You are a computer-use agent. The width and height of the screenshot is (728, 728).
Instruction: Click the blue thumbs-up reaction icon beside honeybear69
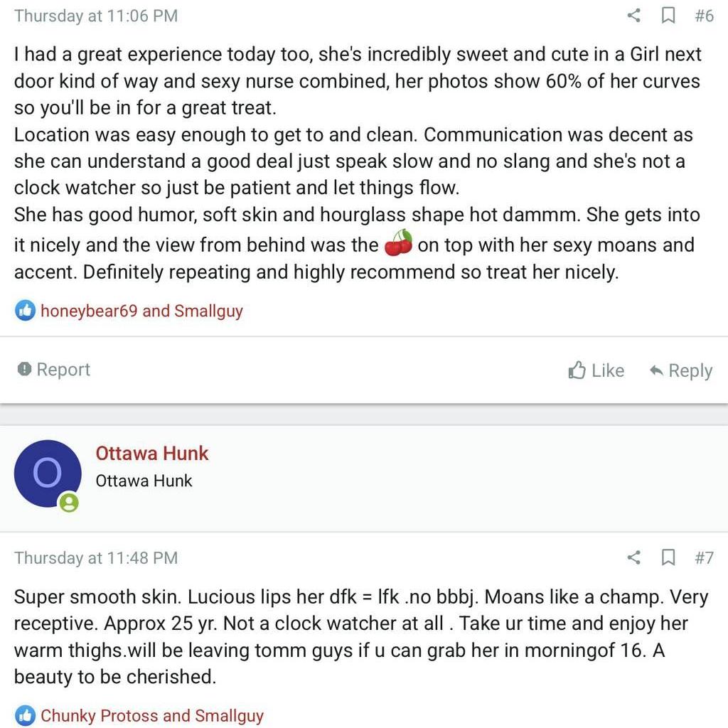[x=25, y=310]
